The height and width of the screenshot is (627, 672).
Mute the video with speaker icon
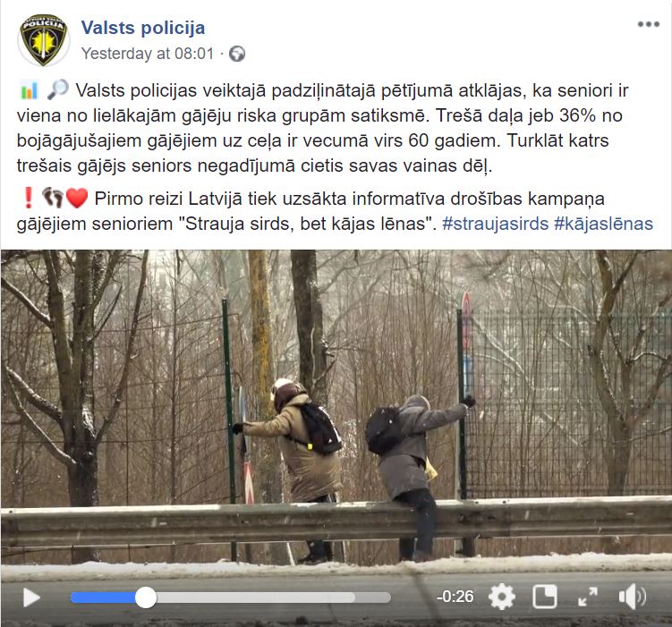click(x=632, y=597)
